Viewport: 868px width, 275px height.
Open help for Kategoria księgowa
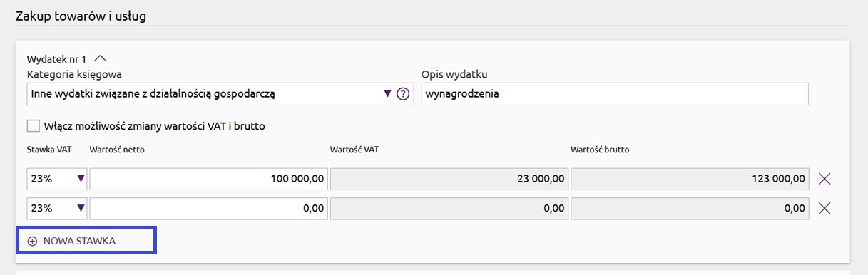404,93
